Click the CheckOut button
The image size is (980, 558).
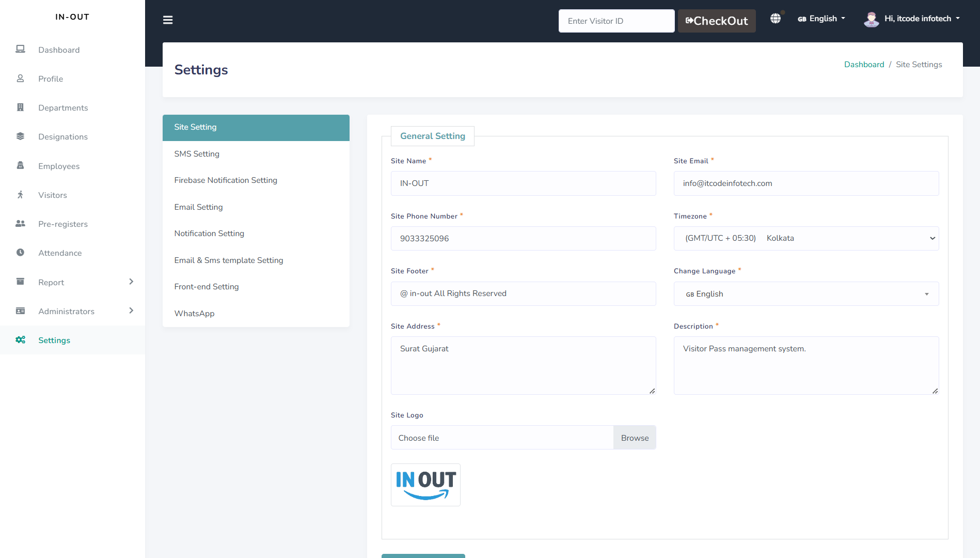[x=717, y=21]
